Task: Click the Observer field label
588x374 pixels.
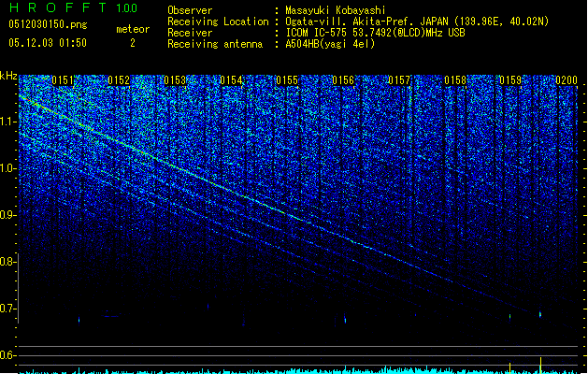Action: click(x=190, y=10)
